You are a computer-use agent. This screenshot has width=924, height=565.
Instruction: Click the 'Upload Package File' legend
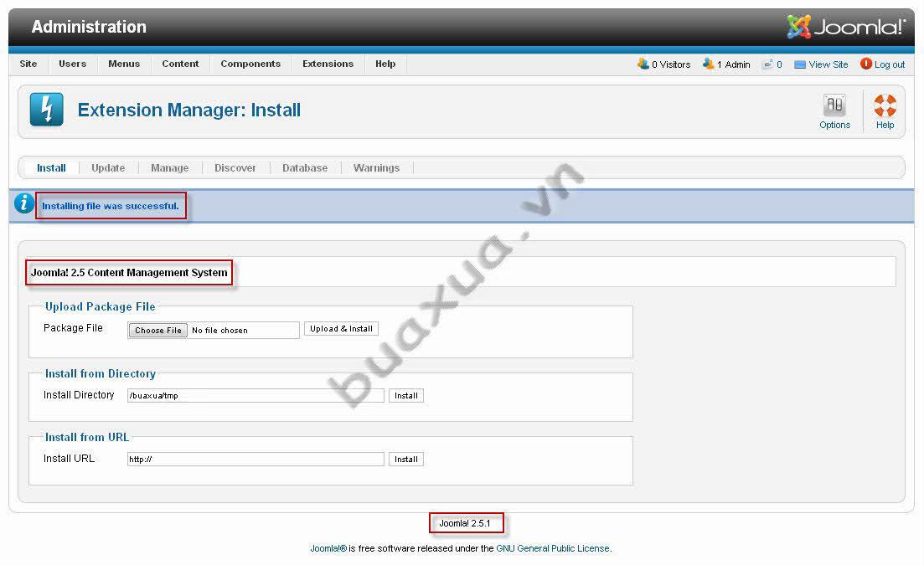point(101,306)
